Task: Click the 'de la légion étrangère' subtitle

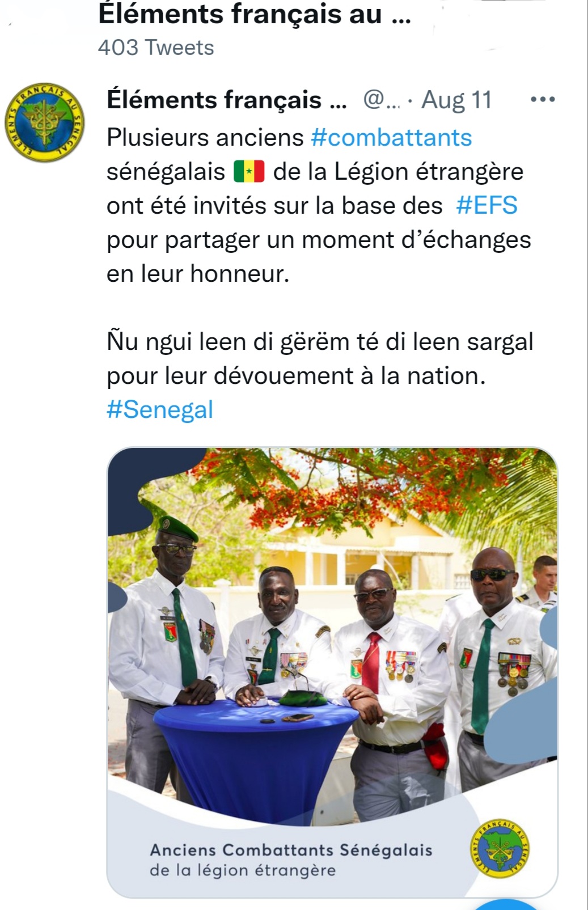Action: coord(243,870)
